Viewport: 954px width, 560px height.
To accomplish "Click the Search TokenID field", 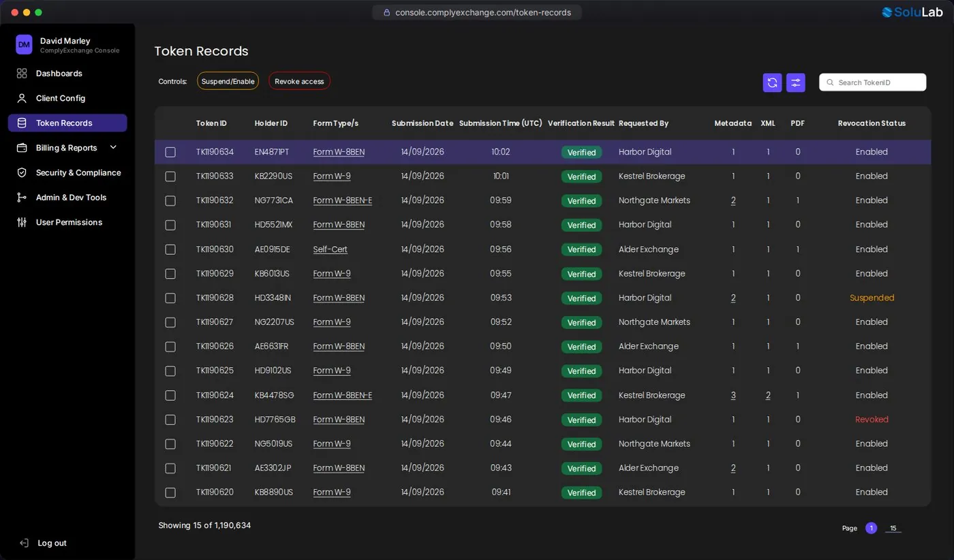I will point(873,82).
